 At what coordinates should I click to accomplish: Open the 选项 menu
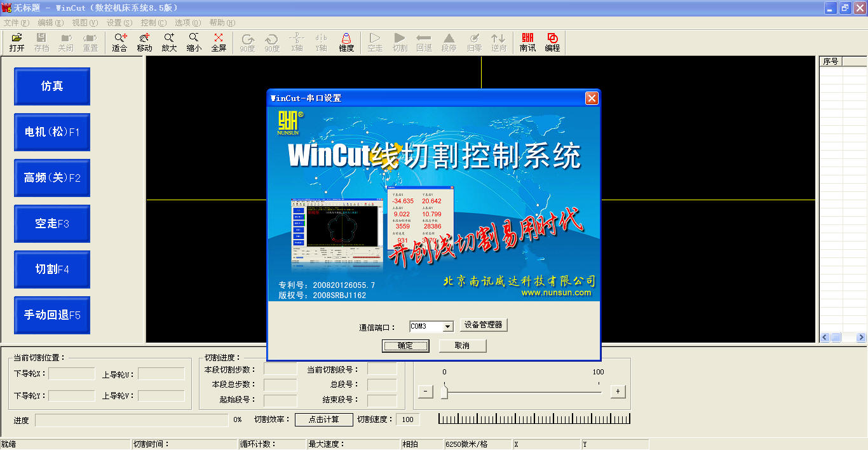(x=187, y=22)
